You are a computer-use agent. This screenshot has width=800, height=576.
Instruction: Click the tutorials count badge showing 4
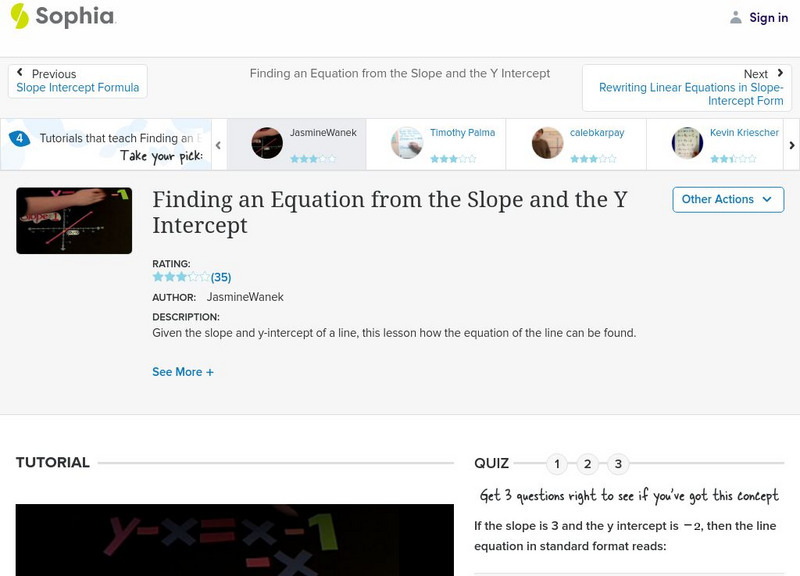click(x=19, y=138)
